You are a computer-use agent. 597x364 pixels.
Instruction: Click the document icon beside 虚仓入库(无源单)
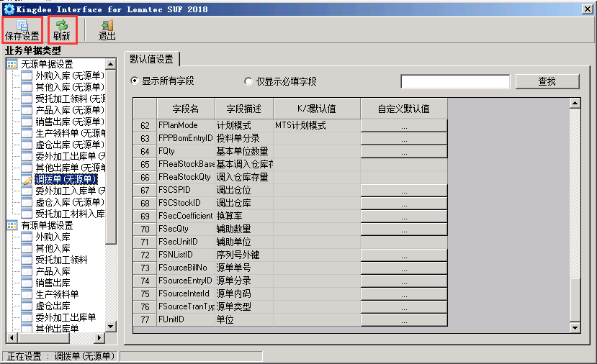27,202
